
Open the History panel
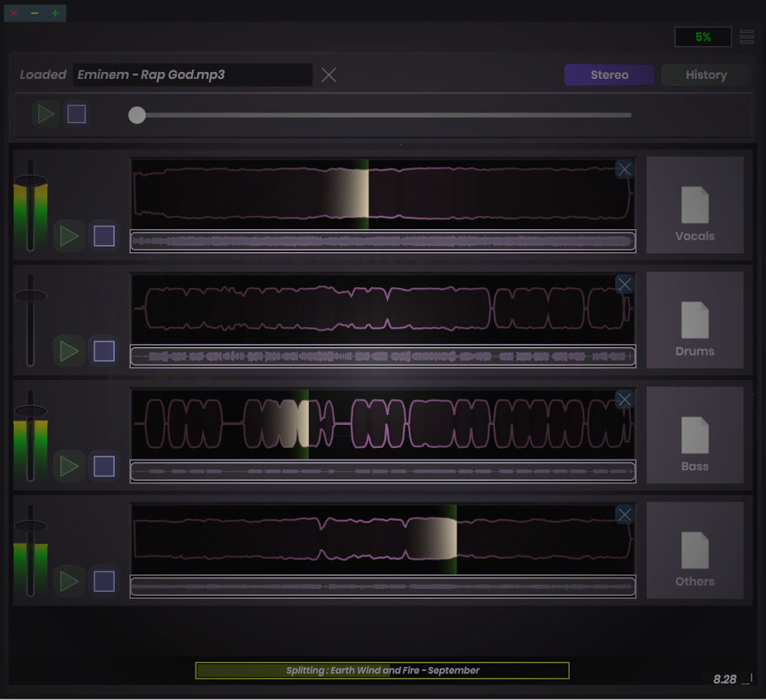pyautogui.click(x=705, y=74)
